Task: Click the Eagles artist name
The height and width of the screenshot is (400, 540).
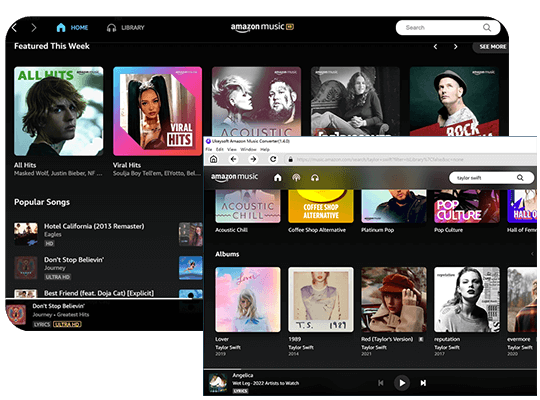Action: tap(53, 235)
